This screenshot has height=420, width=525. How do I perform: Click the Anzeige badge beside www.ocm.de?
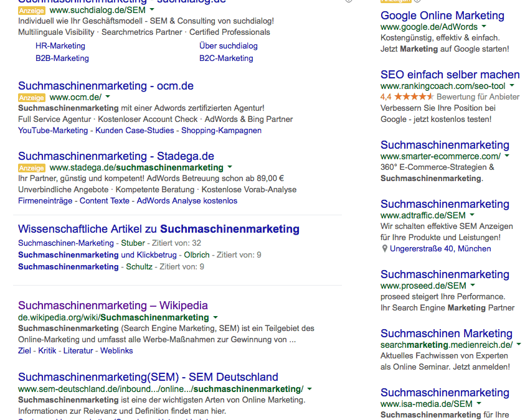point(32,98)
